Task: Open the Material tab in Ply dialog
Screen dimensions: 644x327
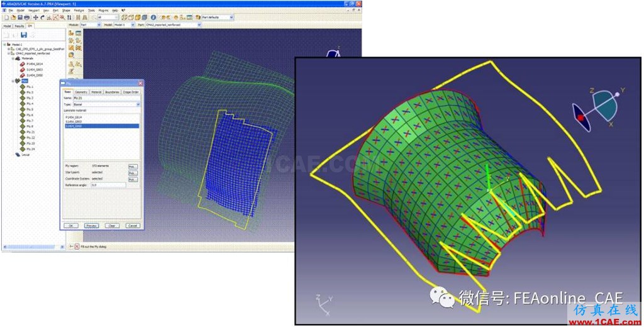Action: (x=96, y=92)
